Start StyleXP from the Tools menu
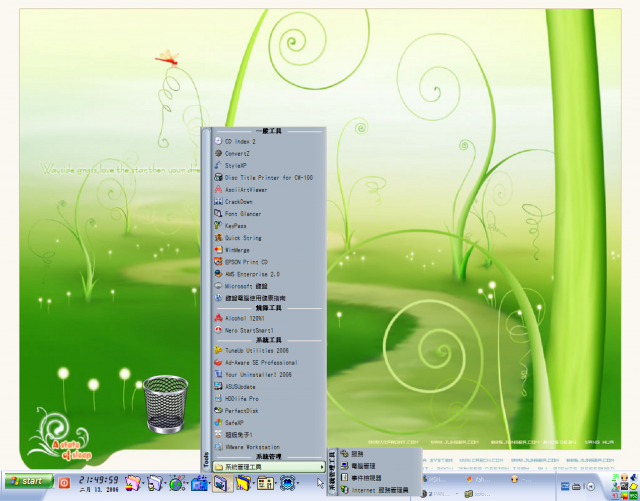 coord(269,165)
